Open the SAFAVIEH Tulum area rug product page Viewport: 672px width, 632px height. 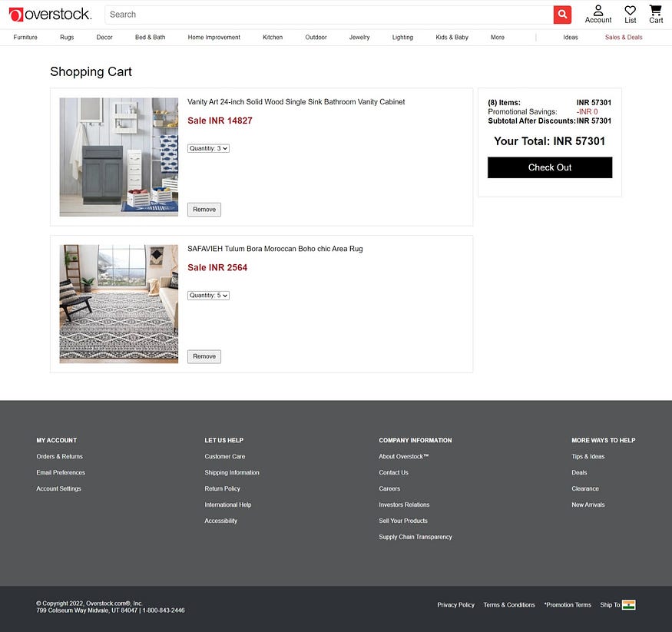tap(275, 248)
